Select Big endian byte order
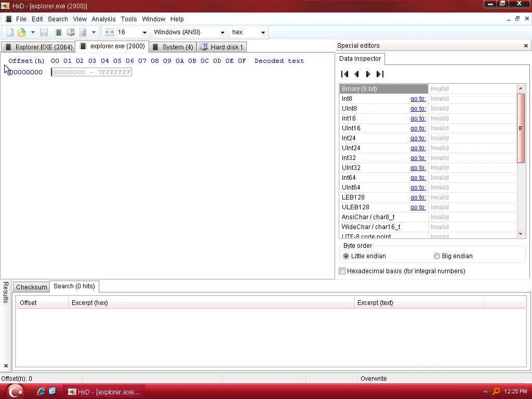Image resolution: width=532 pixels, height=399 pixels. point(437,256)
